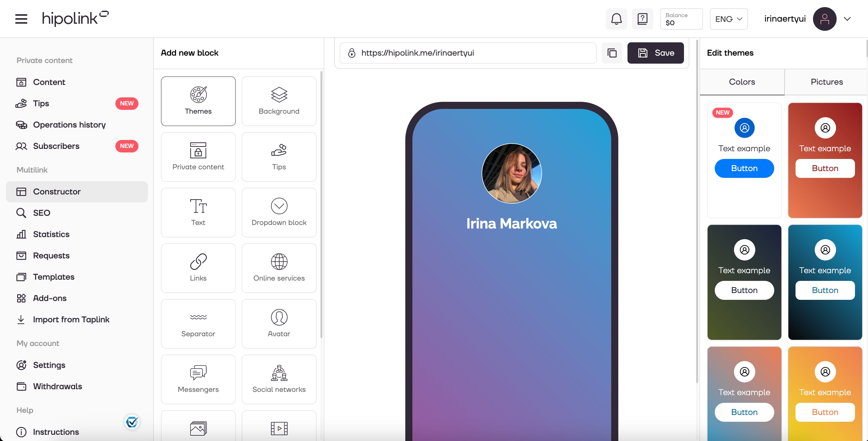Viewport: 868px width, 441px height.
Task: Choose the coral-blue gradient theme
Action: 744,394
